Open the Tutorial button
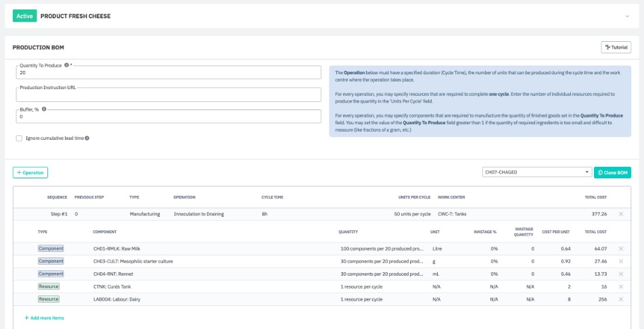The width and height of the screenshot is (644, 329). pyautogui.click(x=616, y=47)
